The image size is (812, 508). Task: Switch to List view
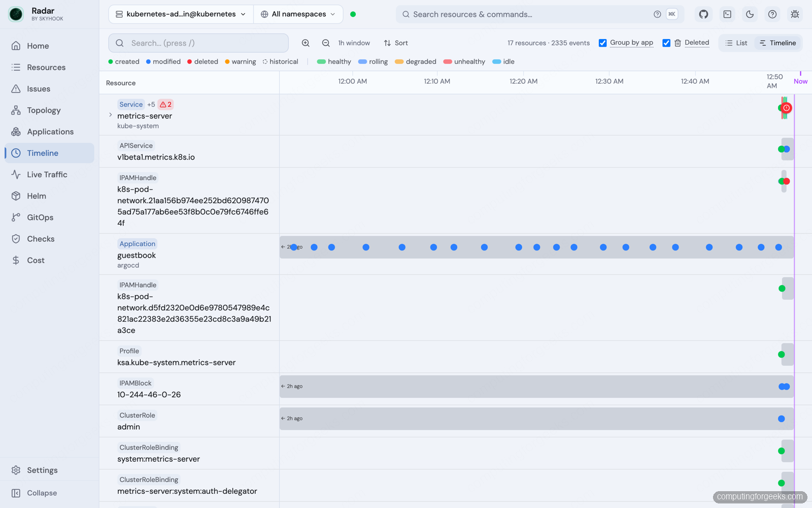[x=736, y=43]
